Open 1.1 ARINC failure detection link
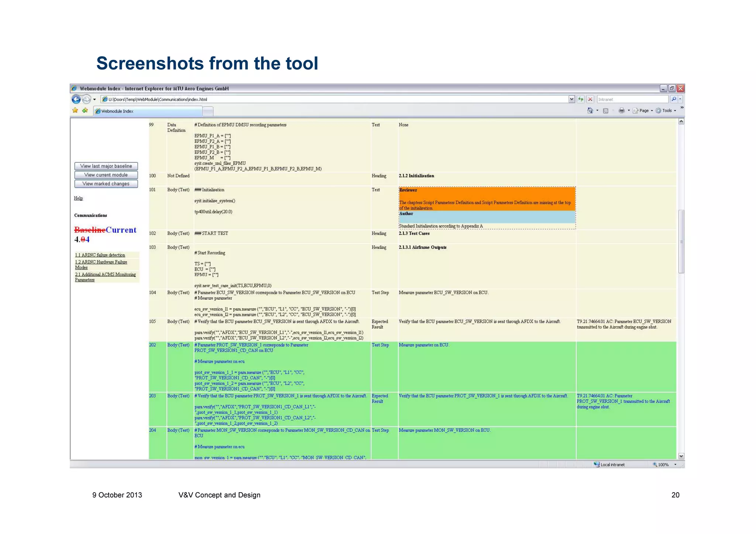Screen dimensions: 756x534 (x=100, y=255)
